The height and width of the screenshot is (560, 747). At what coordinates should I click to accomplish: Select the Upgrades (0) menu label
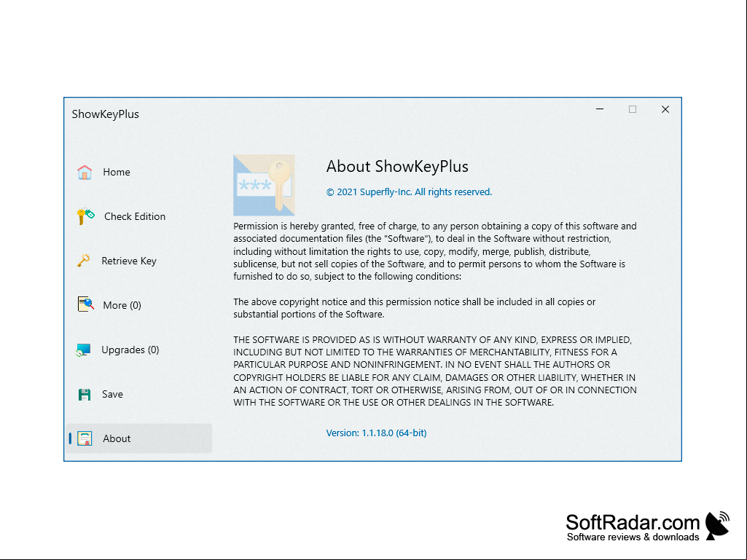(130, 350)
